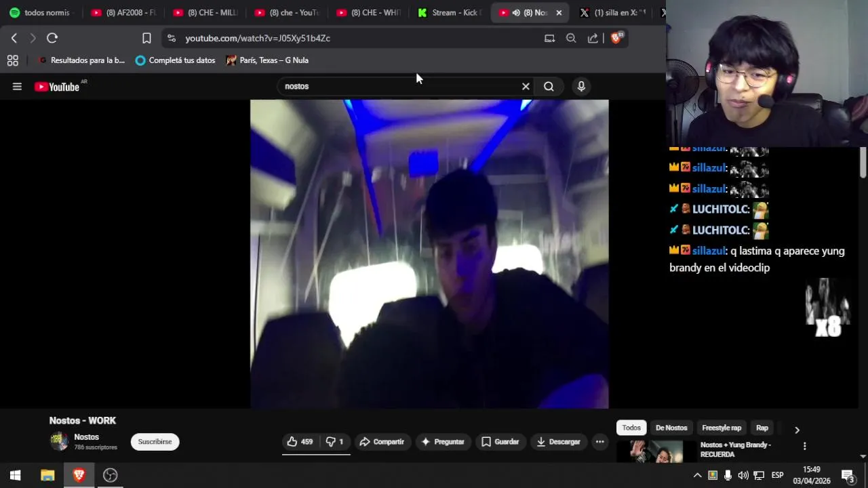Switch to the 'Stream - Kick' tab
The height and width of the screenshot is (488, 868).
(450, 12)
